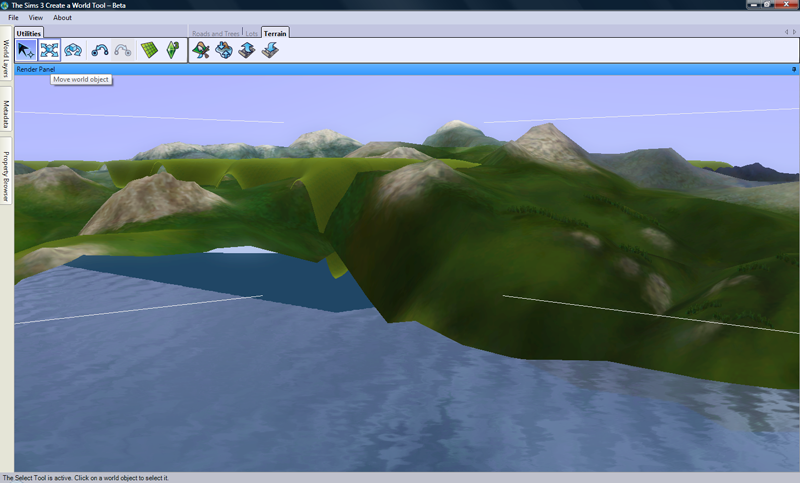Click the grayed-out Redo arrow icon

click(123, 50)
